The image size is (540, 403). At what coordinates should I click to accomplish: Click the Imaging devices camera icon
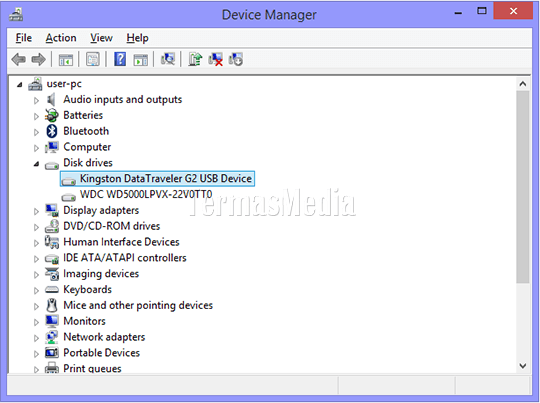click(52, 274)
